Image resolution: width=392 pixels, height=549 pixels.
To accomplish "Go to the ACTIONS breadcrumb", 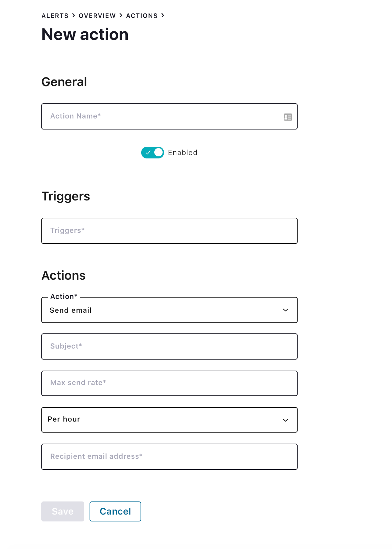I will tap(142, 16).
